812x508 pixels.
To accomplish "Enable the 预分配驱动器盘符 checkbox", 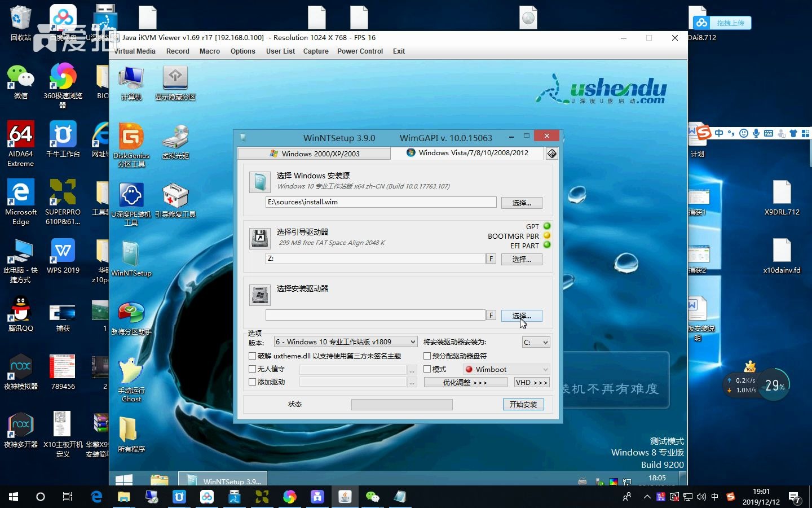I will (x=427, y=356).
